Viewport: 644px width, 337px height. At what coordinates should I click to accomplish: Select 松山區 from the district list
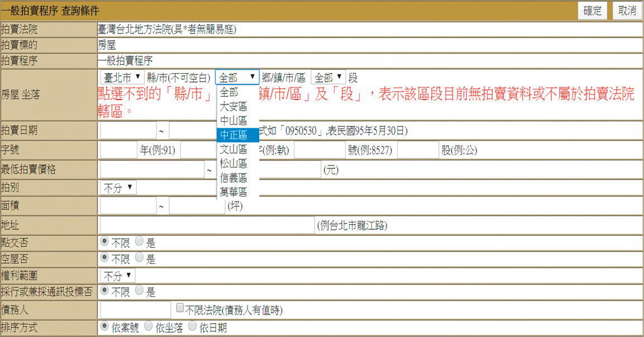tap(237, 164)
